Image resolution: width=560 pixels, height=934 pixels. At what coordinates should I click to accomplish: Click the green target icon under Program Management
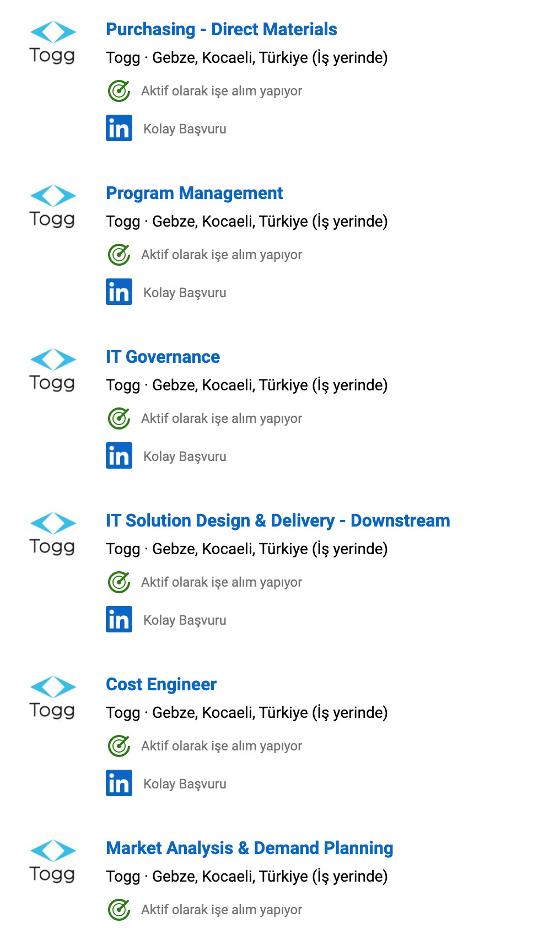coord(119,255)
